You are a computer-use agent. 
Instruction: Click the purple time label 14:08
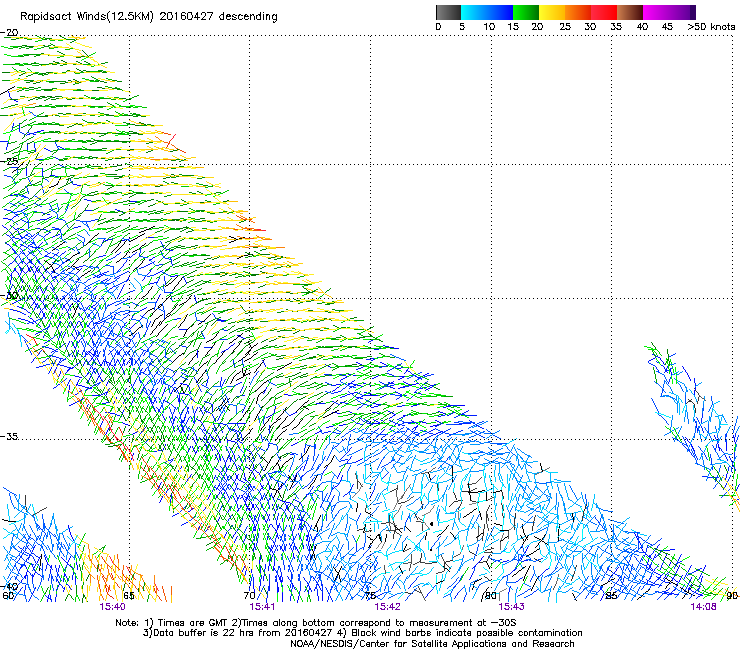click(x=703, y=607)
